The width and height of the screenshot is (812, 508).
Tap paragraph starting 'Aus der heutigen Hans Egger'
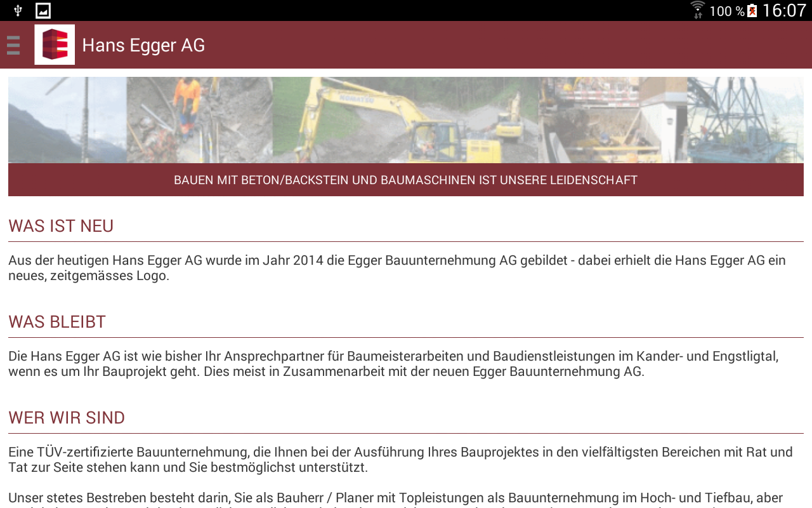pyautogui.click(x=397, y=268)
